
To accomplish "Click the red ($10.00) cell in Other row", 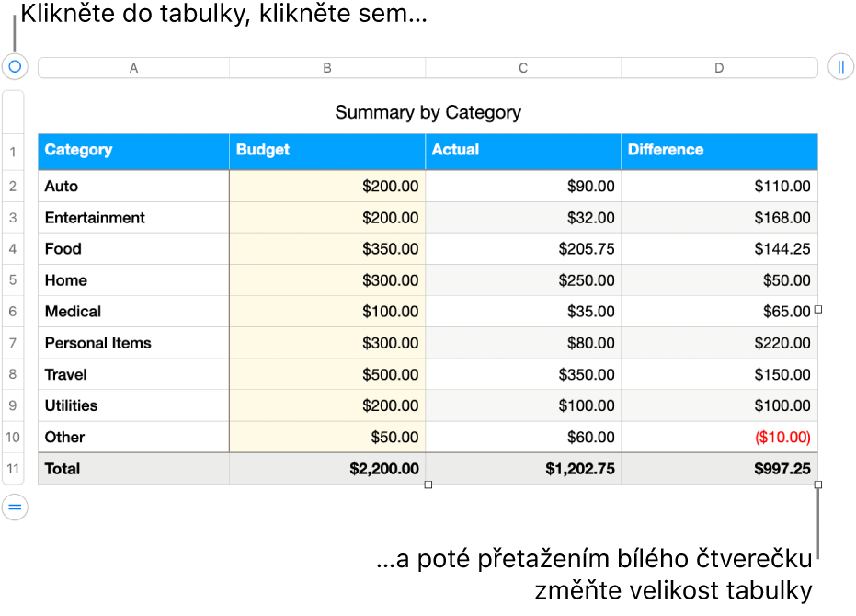I will coord(782,437).
